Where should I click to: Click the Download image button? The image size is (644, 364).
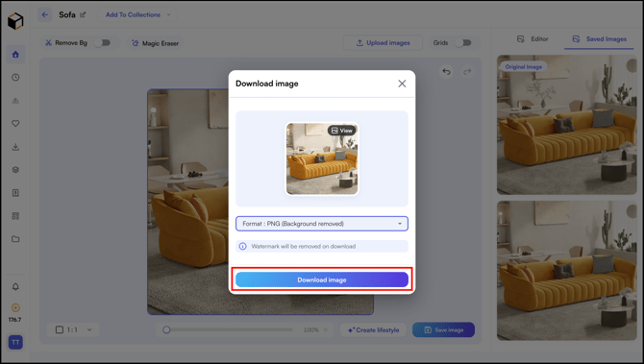322,279
